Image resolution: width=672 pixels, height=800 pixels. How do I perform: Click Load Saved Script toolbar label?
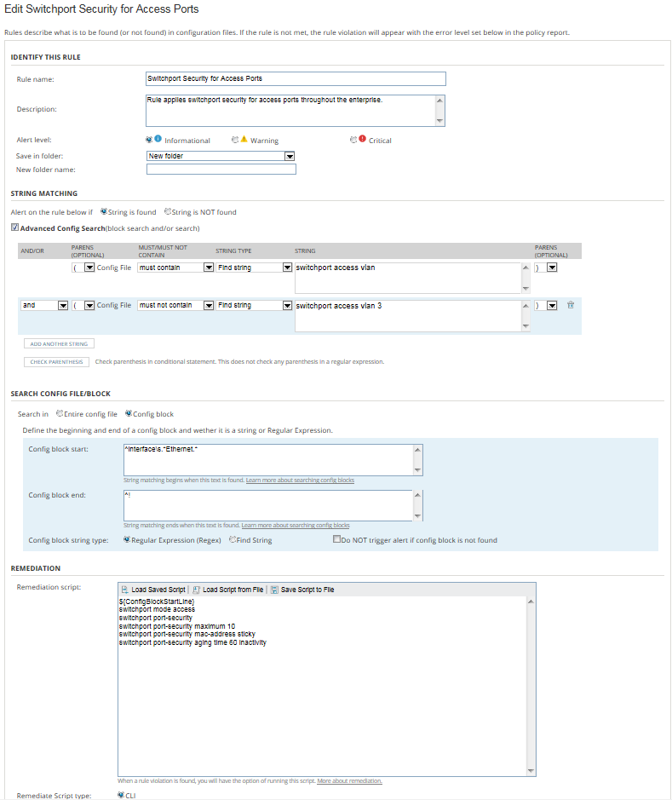click(158, 590)
